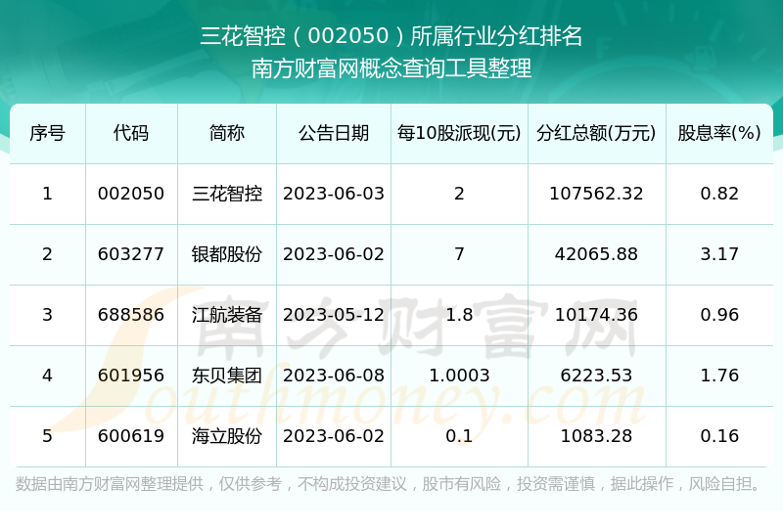Click rank number 2 in 序号 column
783x532 pixels.
point(47,254)
